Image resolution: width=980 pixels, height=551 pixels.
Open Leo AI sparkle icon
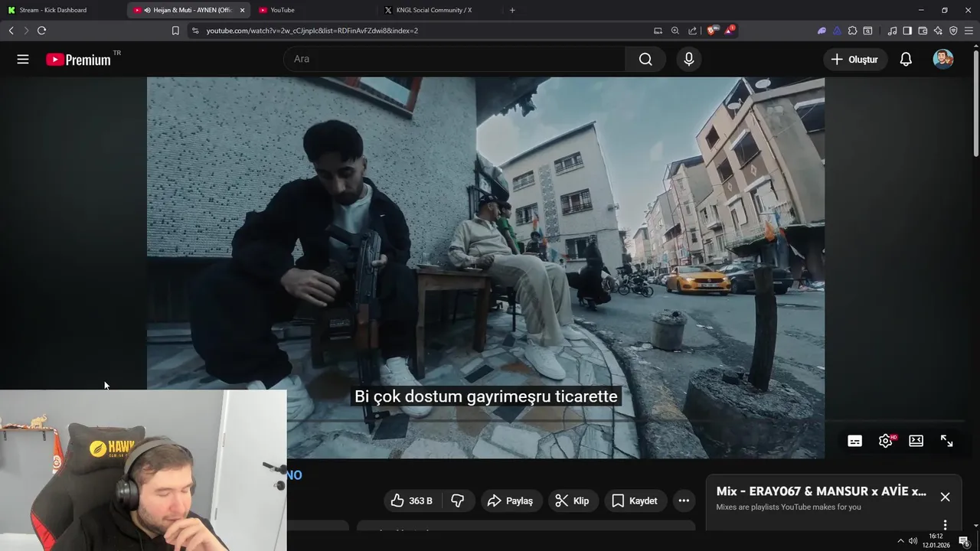pos(938,31)
